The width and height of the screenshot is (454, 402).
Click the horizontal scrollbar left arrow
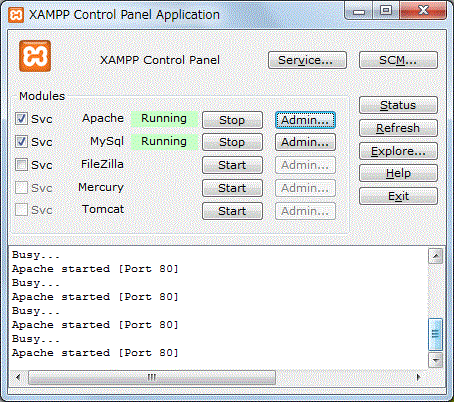pos(18,377)
